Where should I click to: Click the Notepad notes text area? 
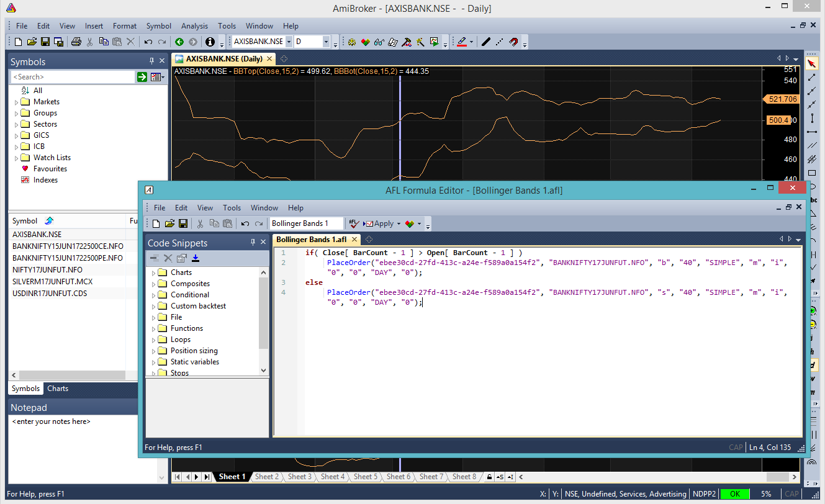click(x=72, y=449)
